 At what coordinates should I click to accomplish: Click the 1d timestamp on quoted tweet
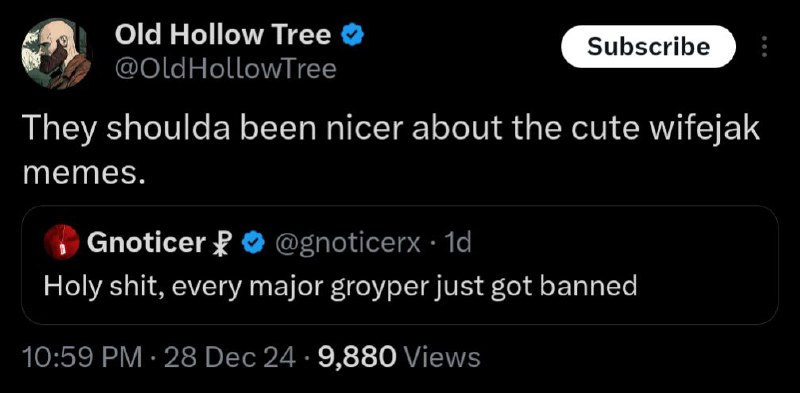[459, 243]
